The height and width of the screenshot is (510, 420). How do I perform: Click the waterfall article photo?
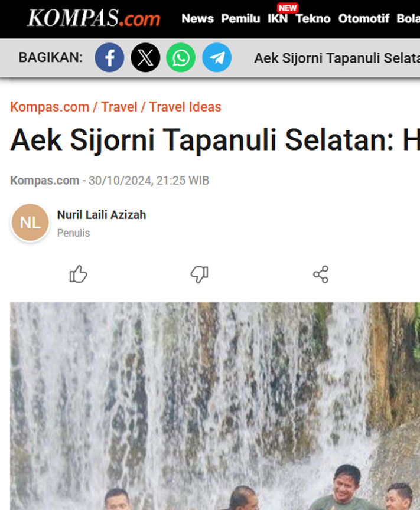(x=215, y=406)
